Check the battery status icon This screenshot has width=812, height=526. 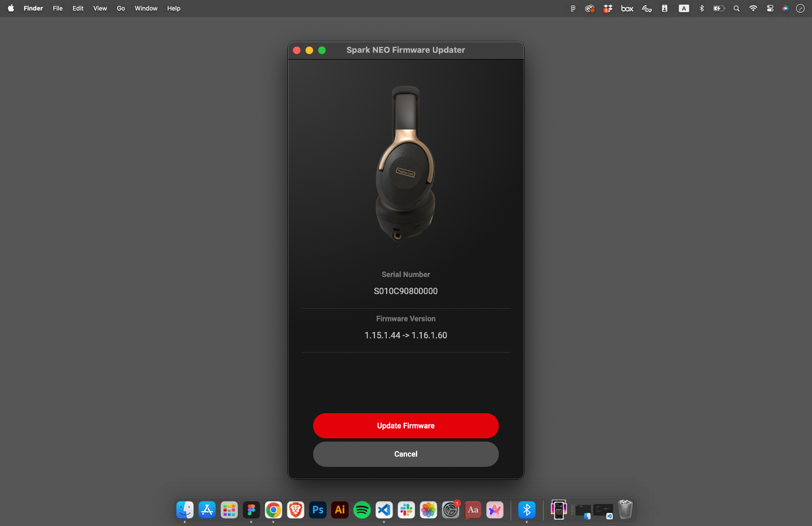point(719,8)
